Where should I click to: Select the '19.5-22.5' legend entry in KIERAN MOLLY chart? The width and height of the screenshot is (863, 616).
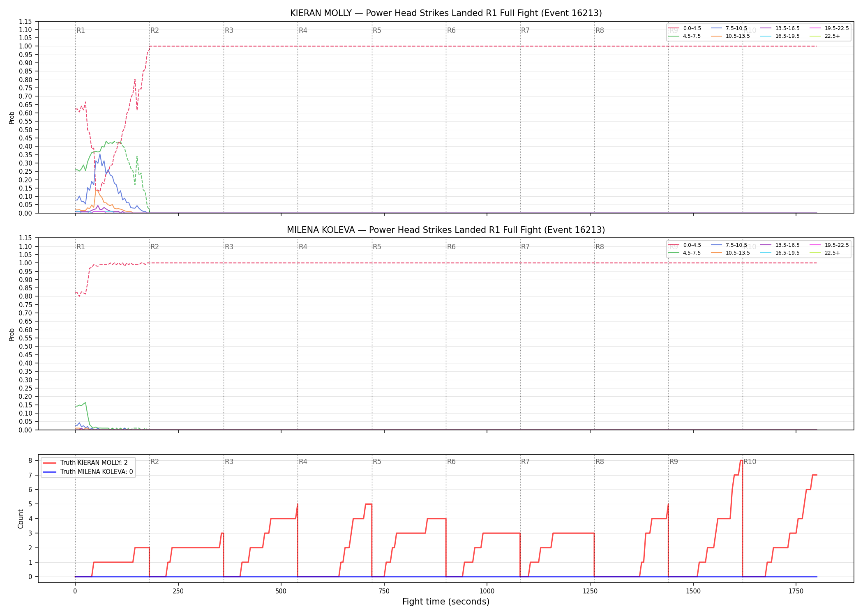click(830, 28)
